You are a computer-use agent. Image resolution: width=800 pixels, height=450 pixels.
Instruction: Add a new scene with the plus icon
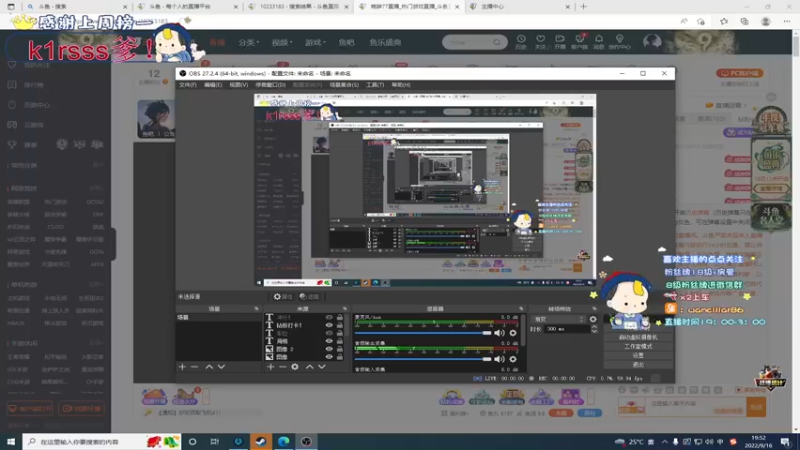click(182, 366)
